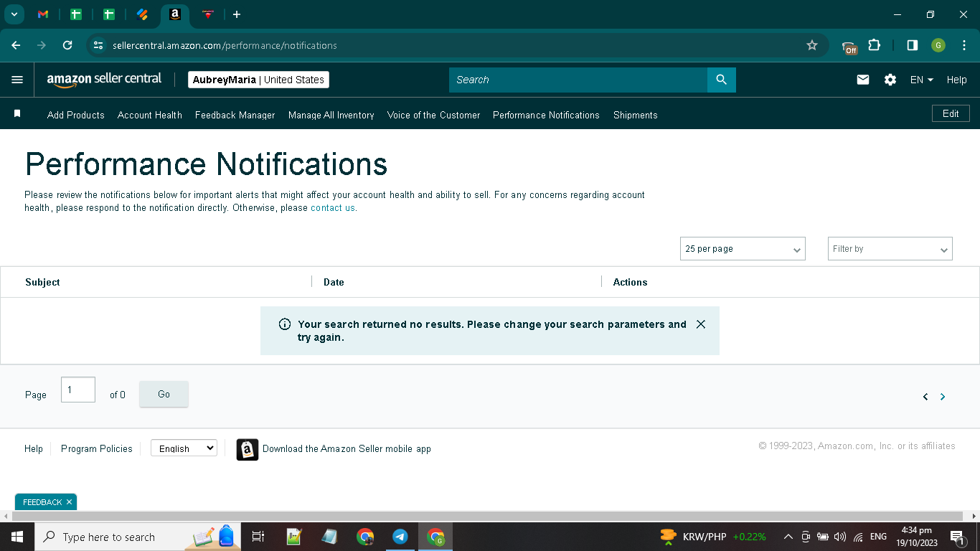Open the red icon browser tab

208,14
